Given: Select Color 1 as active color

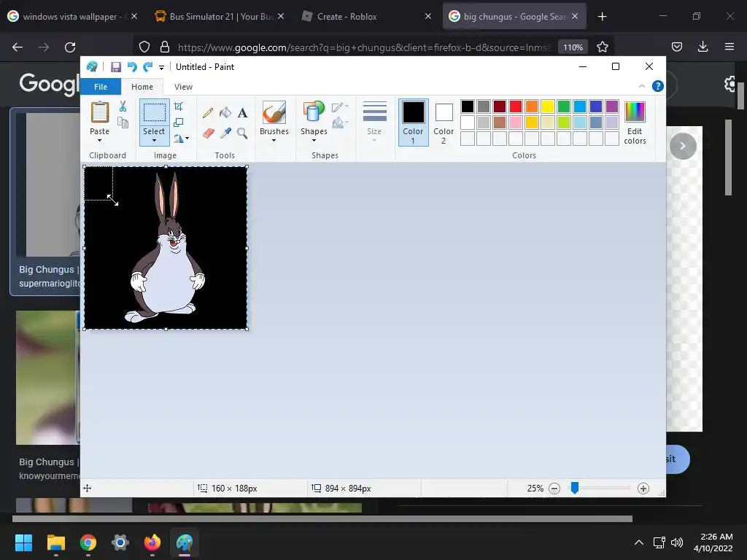Looking at the screenshot, I should click(413, 122).
